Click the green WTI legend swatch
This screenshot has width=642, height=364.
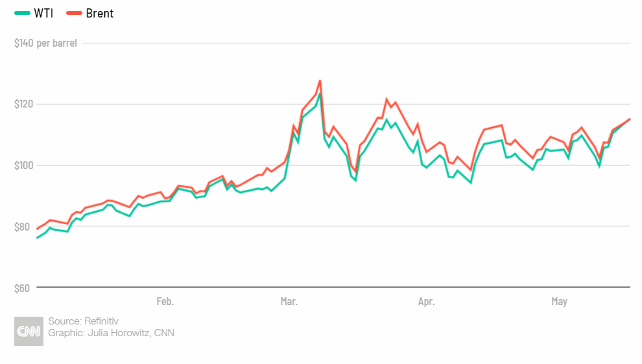[22, 13]
